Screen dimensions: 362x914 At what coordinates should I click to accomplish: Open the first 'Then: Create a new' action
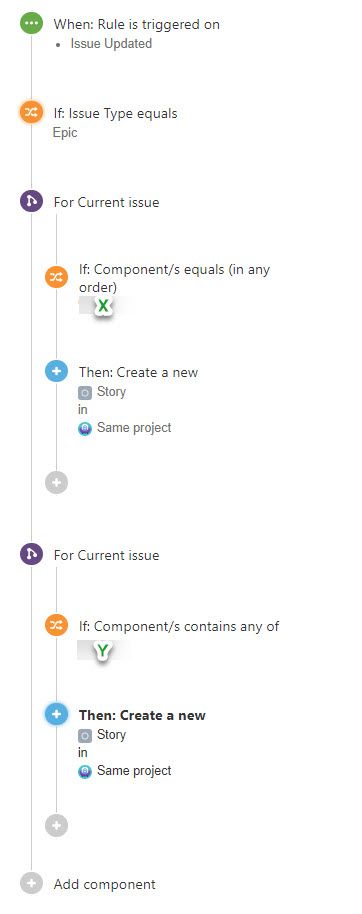[x=138, y=372]
